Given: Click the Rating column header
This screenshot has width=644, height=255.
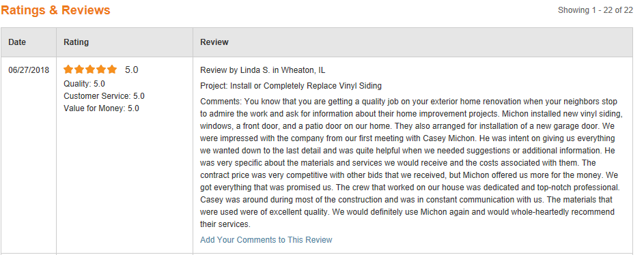Looking at the screenshot, I should click(76, 42).
